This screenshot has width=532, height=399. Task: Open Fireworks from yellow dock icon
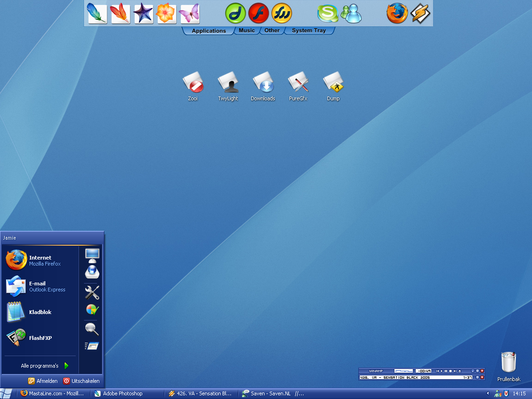(282, 13)
